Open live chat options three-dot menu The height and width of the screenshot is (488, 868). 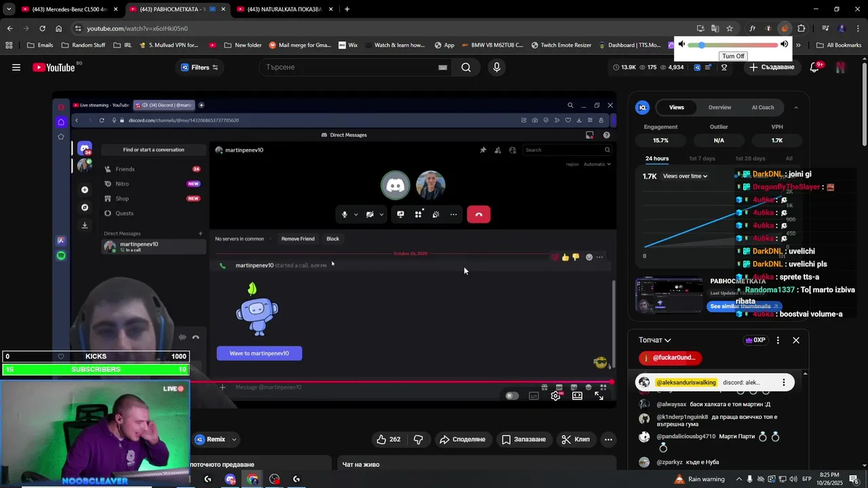778,340
